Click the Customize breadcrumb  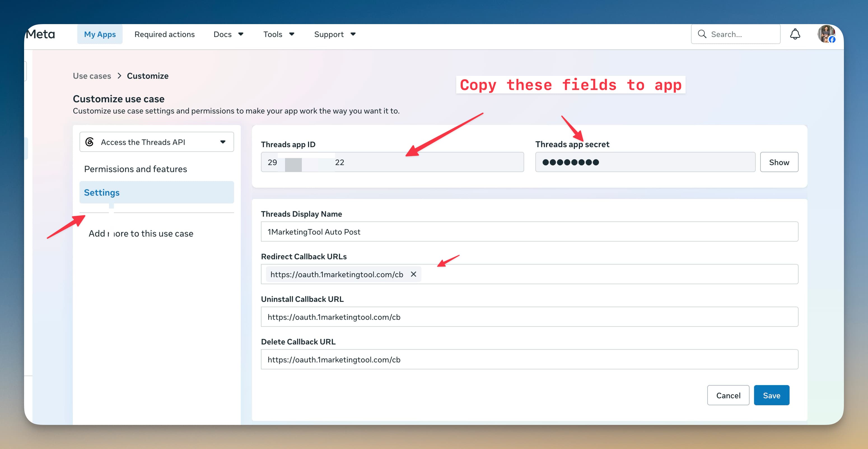(x=148, y=76)
